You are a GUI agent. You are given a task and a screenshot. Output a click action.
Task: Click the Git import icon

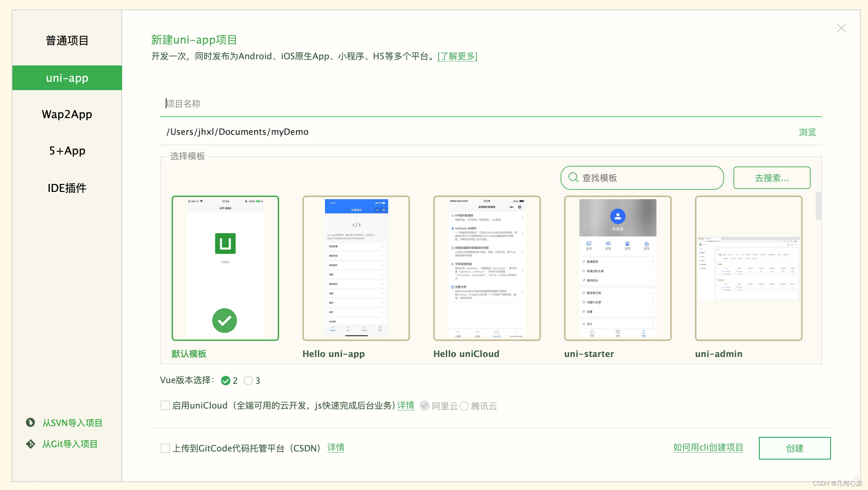pyautogui.click(x=31, y=444)
